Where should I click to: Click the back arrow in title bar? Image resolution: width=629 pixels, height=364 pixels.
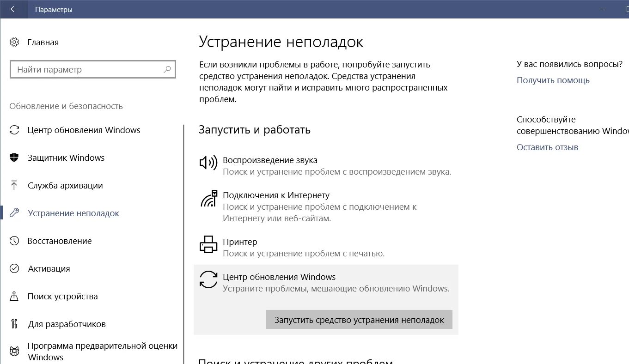click(x=14, y=9)
